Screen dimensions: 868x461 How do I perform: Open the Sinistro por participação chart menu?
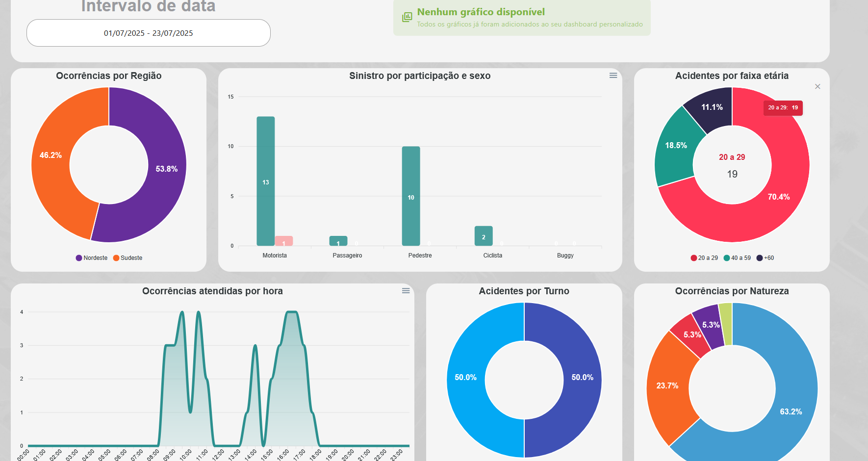tap(613, 76)
